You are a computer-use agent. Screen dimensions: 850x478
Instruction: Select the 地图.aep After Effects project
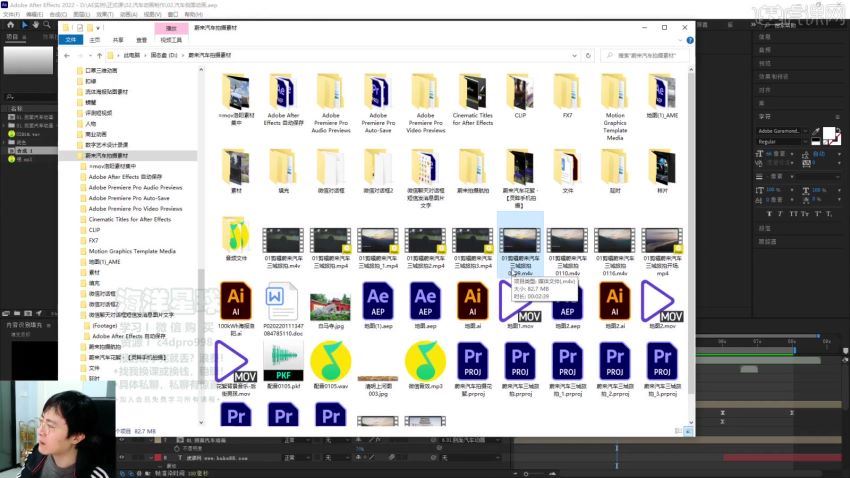426,301
